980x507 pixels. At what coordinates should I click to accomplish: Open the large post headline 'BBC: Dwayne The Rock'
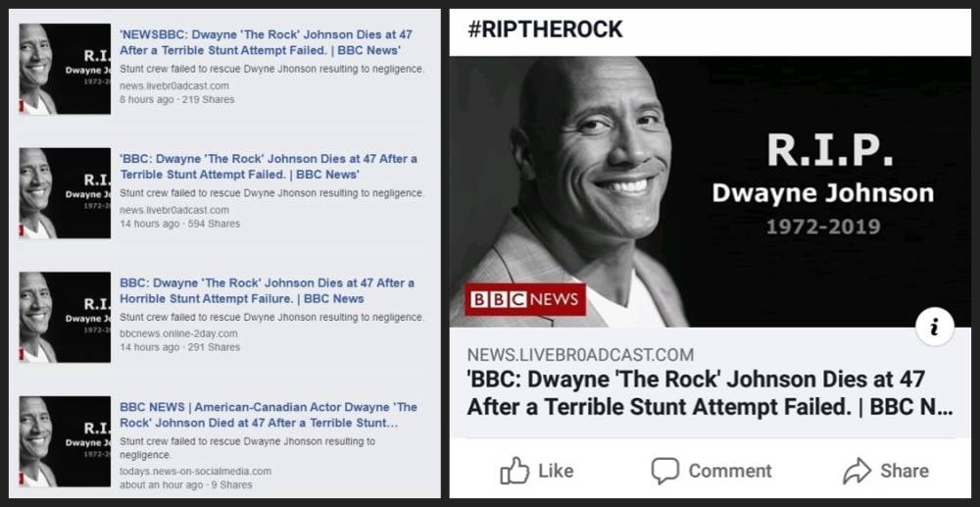(710, 393)
